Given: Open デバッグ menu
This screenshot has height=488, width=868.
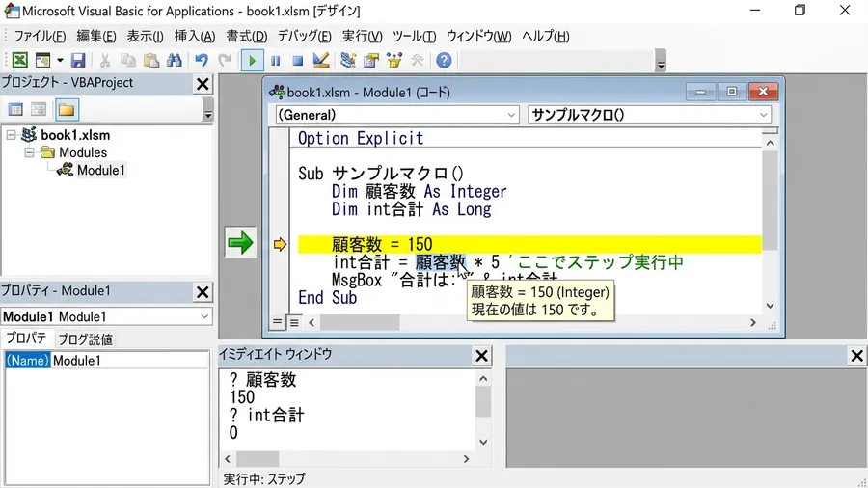Looking at the screenshot, I should tap(304, 36).
